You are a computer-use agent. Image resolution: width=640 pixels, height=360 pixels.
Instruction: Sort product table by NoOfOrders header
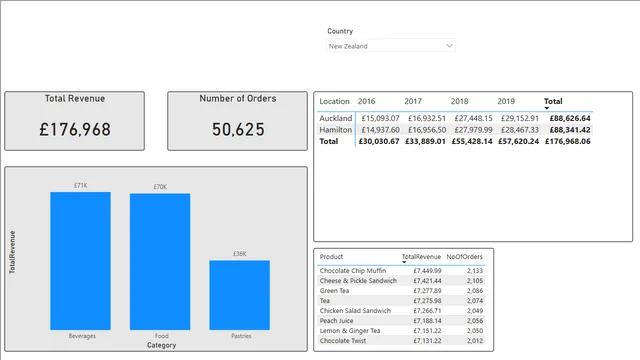pos(464,257)
